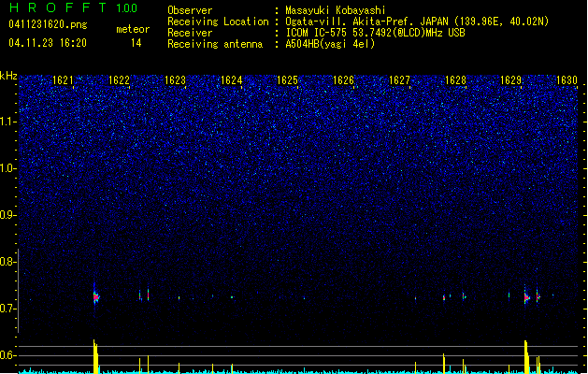The image size is (588, 374).
Task: Click the version number 1.0.0
Action: click(127, 7)
